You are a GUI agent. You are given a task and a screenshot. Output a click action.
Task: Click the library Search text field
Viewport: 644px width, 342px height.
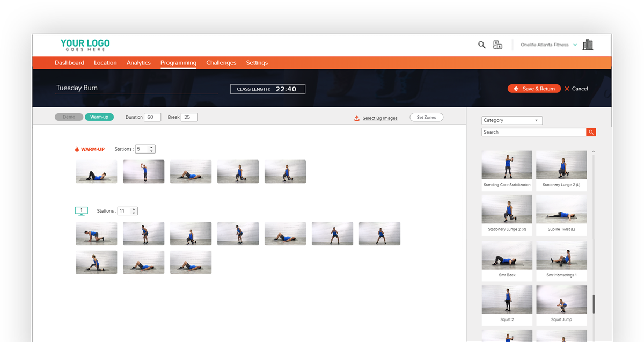534,132
